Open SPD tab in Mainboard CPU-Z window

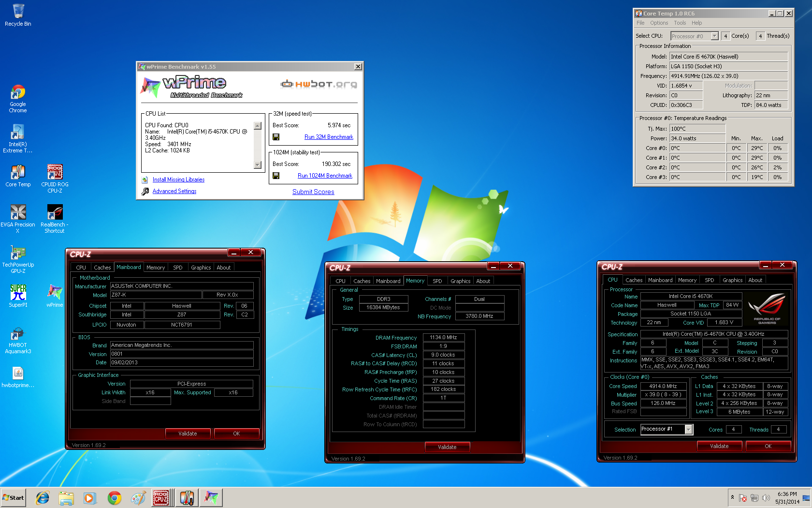pos(178,268)
